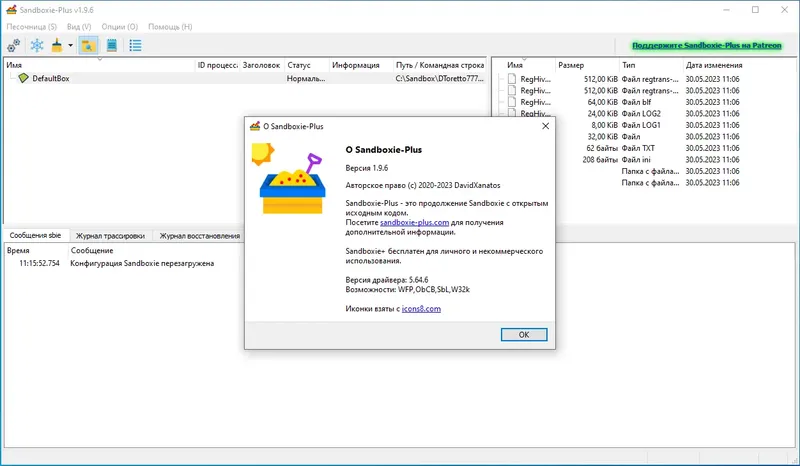Screen dimensions: 800x466
Task: Open the dropdown arrow beside the broom icon
Action: pos(70,45)
